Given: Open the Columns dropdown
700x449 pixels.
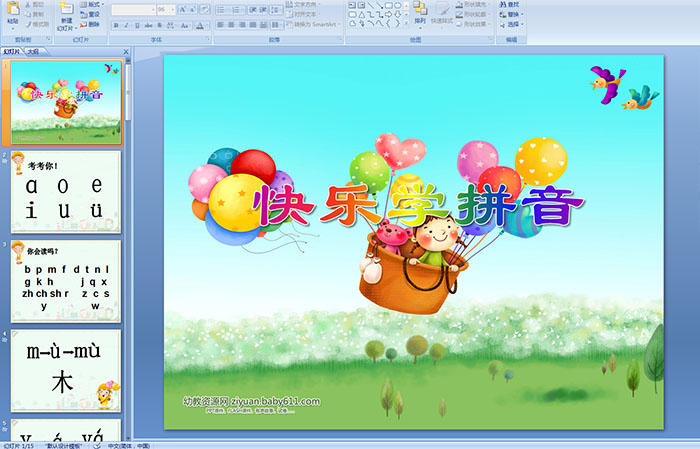Looking at the screenshot, I should [276, 25].
